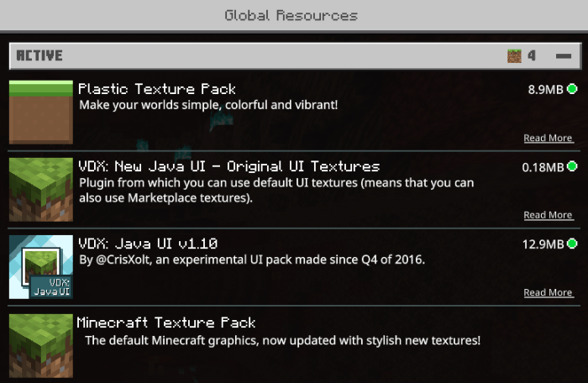This screenshot has height=383, width=588.
Task: Open VDX: Java UI v1.10 thumbnail
Action: click(x=41, y=267)
